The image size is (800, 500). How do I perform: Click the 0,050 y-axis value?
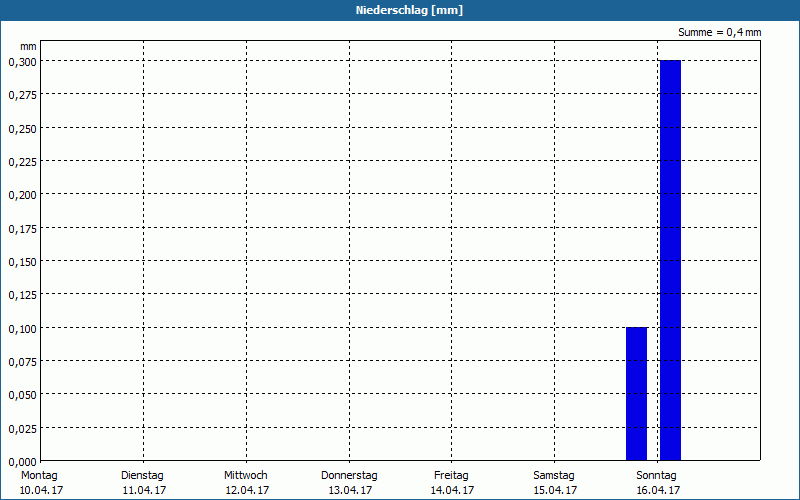pos(23,395)
